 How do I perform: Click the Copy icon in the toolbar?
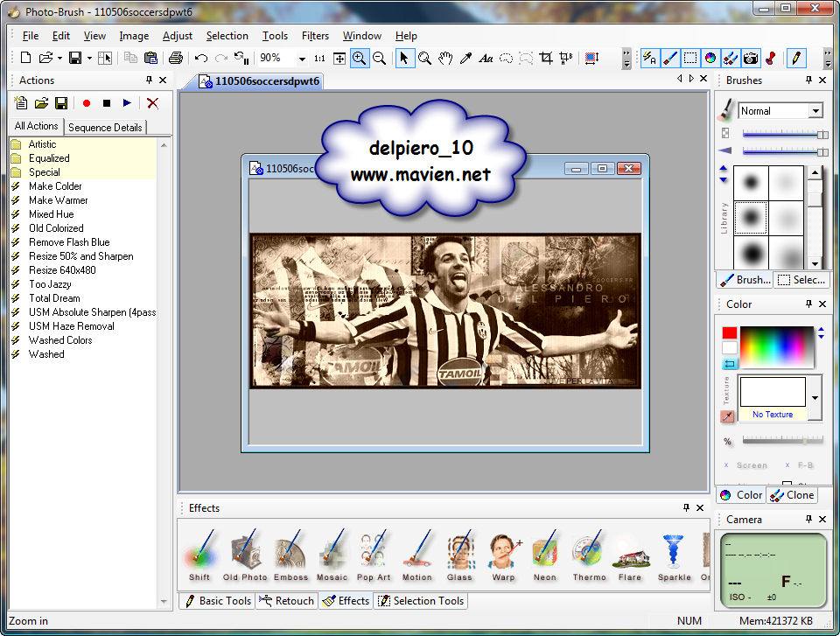click(x=130, y=58)
